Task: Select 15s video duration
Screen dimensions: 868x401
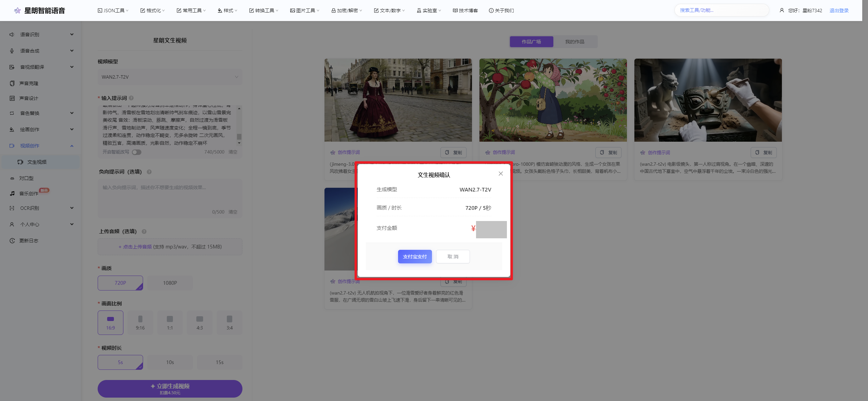Action: pyautogui.click(x=220, y=362)
